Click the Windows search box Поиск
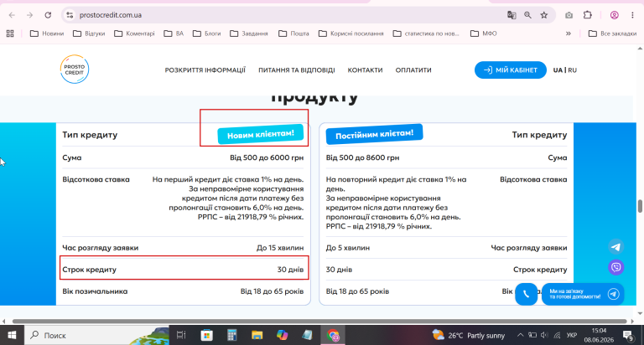Screen dimensions: 644x345 click(x=96, y=335)
